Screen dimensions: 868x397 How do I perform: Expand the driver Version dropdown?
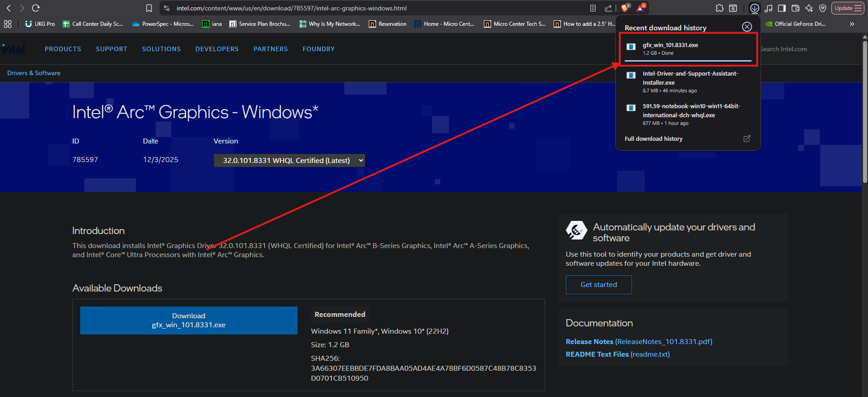tap(289, 160)
